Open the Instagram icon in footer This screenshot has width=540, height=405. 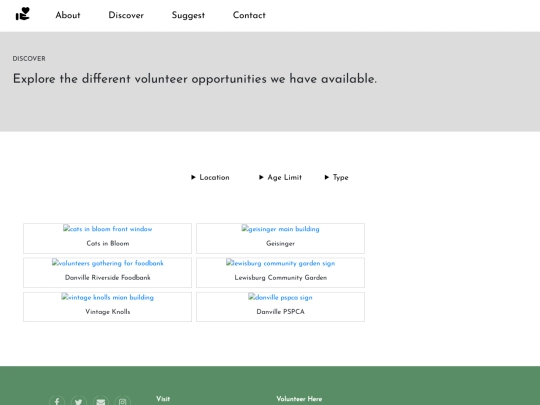pyautogui.click(x=123, y=401)
